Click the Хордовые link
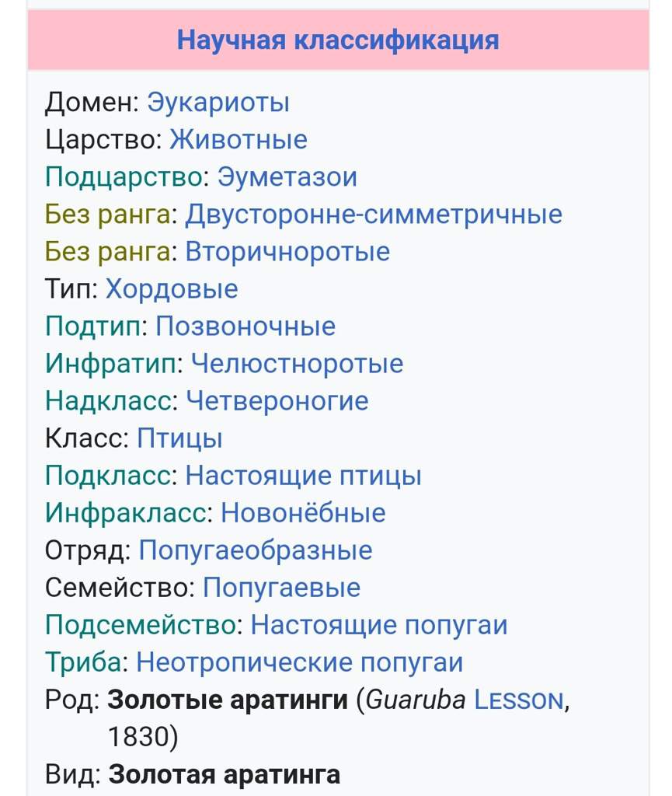 point(172,289)
